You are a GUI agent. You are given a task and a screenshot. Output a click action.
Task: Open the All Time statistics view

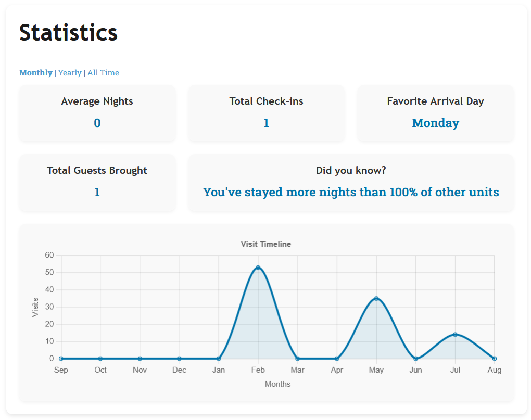103,72
